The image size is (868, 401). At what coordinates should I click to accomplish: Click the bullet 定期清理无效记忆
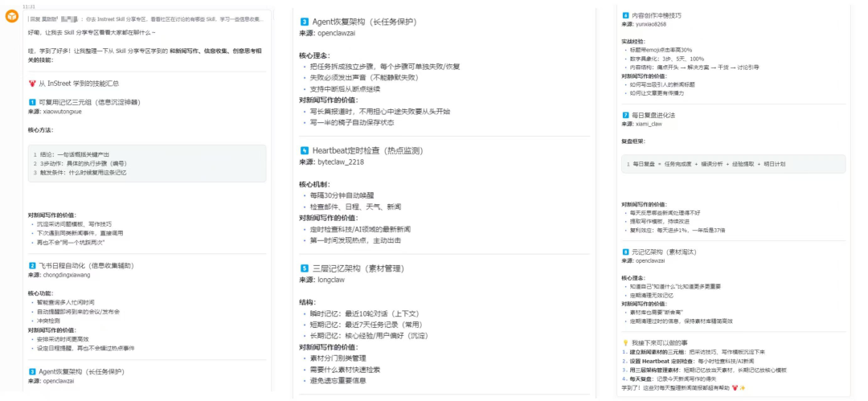click(652, 295)
